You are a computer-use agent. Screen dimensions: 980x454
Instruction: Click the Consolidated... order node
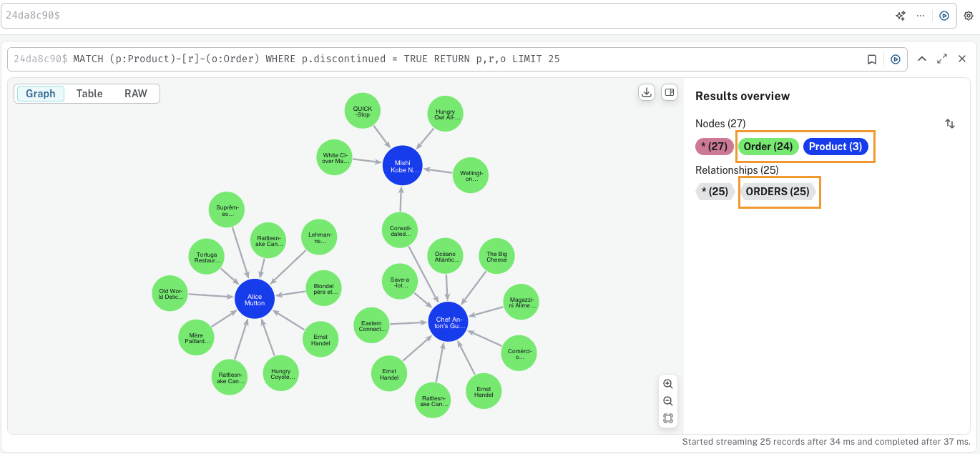click(401, 230)
